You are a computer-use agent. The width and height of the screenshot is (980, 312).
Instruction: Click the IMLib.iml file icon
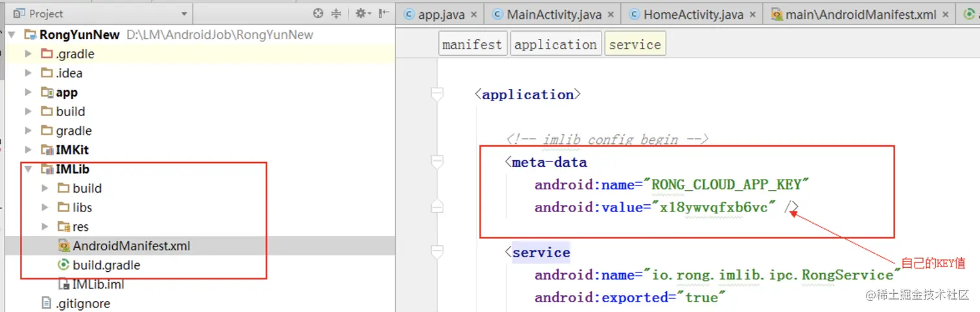pyautogui.click(x=64, y=284)
